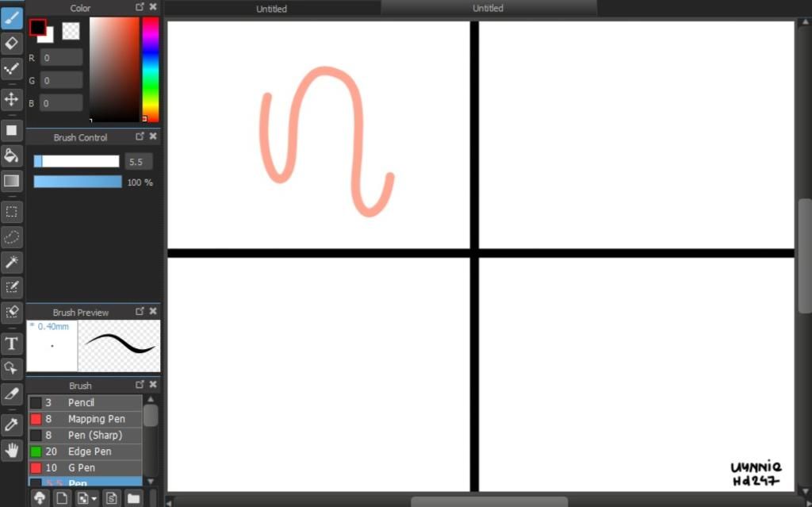Close the Color panel
Image resolution: width=812 pixels, height=507 pixels.
click(153, 6)
